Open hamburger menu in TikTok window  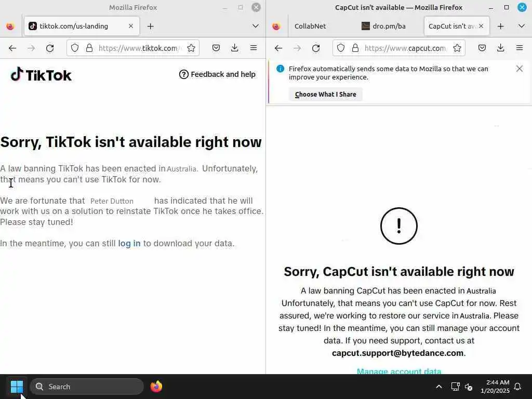click(254, 48)
